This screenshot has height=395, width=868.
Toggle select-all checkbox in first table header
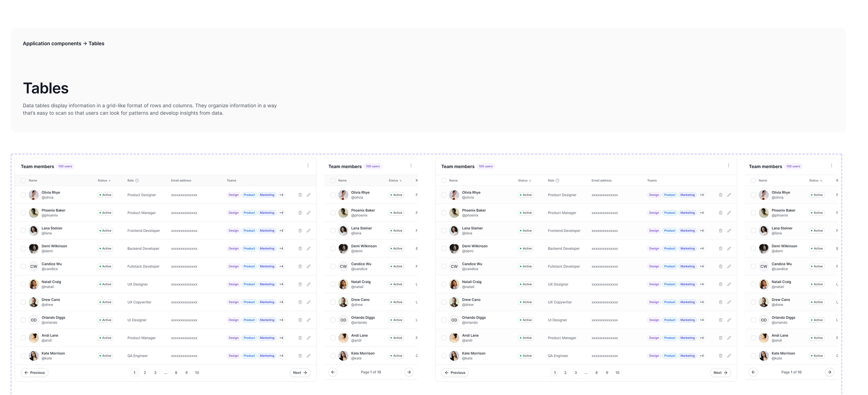(x=23, y=181)
